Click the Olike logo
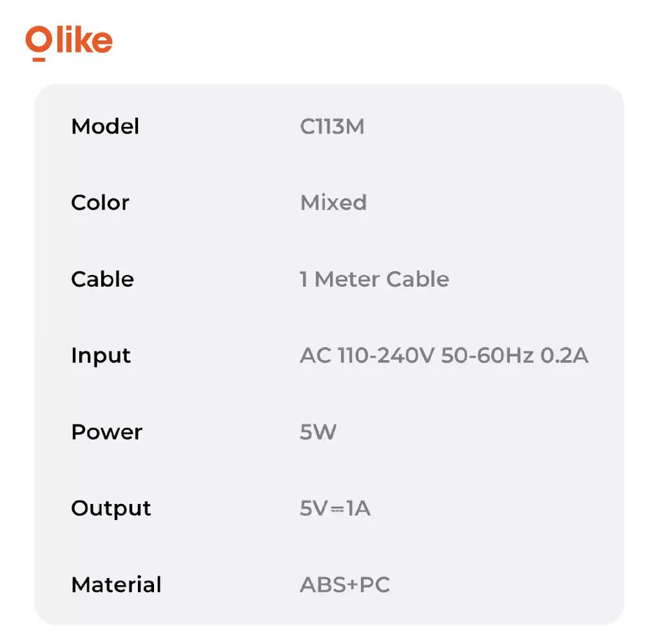This screenshot has height=641, width=672. tap(69, 43)
